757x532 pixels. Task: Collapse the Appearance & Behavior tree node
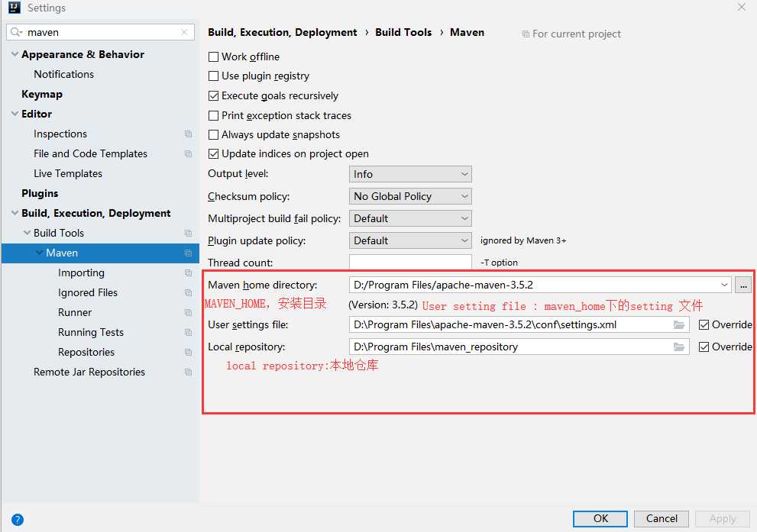pyautogui.click(x=15, y=55)
